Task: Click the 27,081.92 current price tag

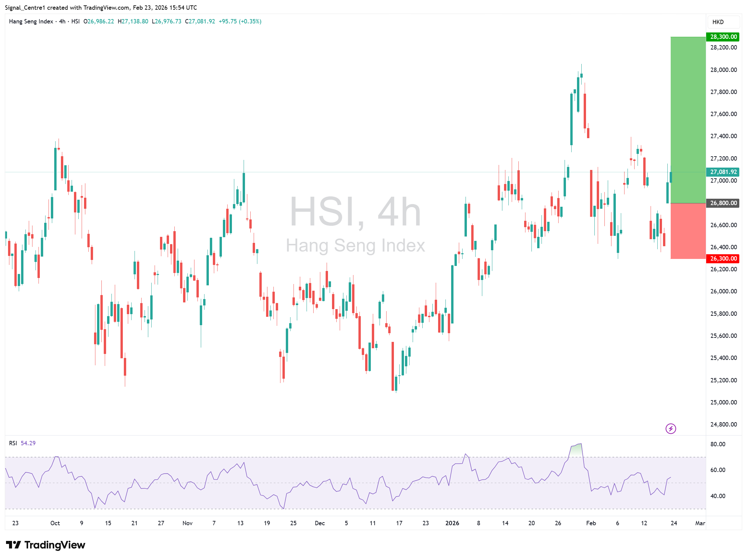Action: click(x=723, y=172)
